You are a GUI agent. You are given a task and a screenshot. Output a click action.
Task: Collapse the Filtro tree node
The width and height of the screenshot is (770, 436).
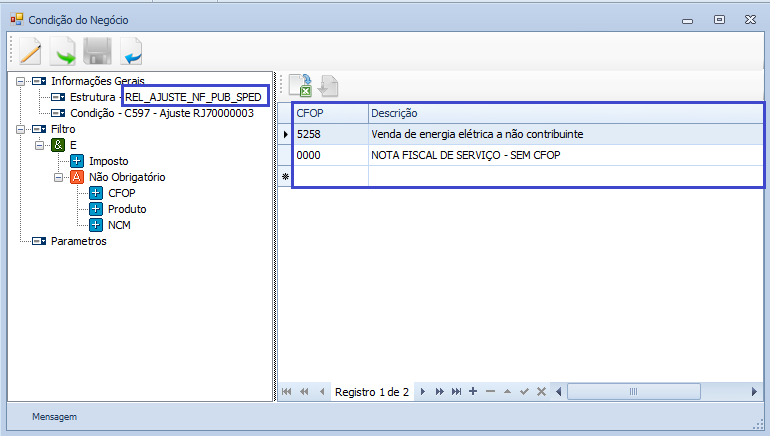[21, 129]
